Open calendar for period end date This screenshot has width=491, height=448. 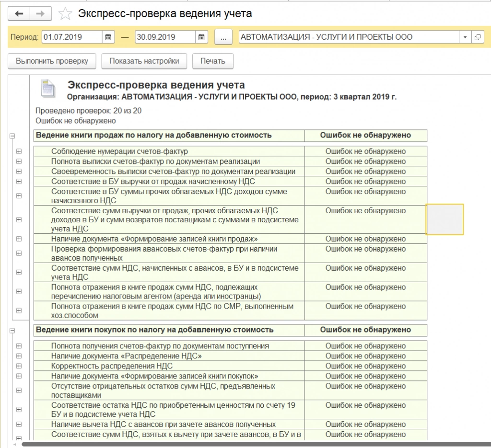click(201, 37)
